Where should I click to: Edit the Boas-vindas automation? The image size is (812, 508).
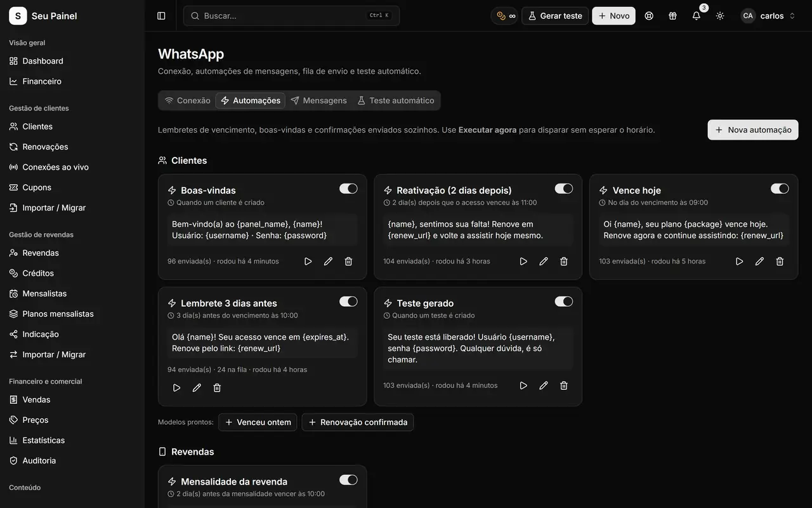point(328,261)
